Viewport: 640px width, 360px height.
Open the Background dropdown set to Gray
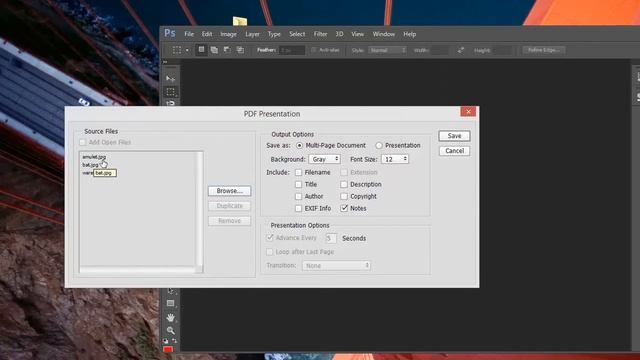point(324,159)
